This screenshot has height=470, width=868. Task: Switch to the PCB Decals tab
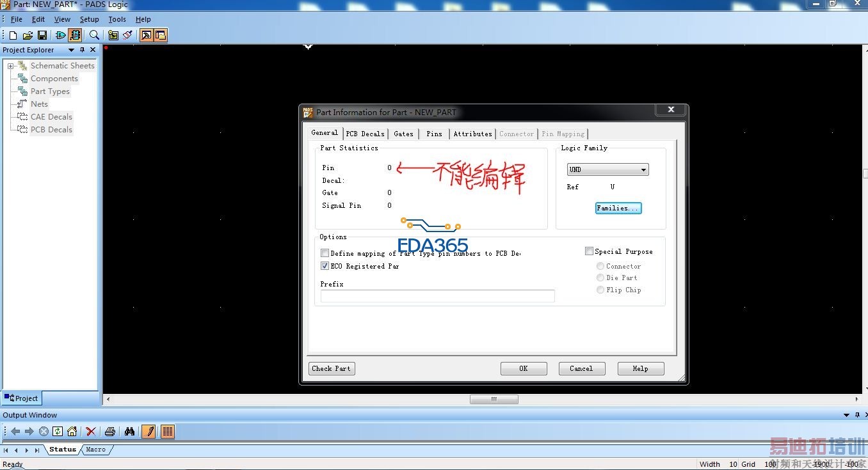click(x=365, y=134)
